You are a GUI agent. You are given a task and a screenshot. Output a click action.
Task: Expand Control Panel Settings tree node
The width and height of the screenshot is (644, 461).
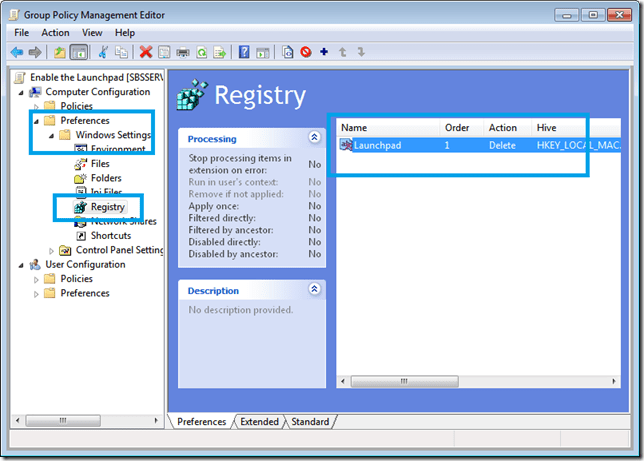(52, 250)
